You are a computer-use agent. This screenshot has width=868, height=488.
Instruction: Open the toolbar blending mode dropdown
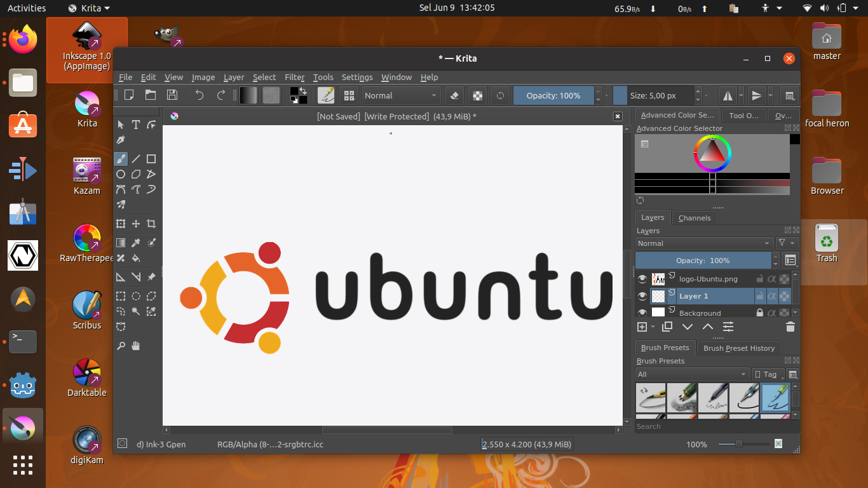click(402, 95)
